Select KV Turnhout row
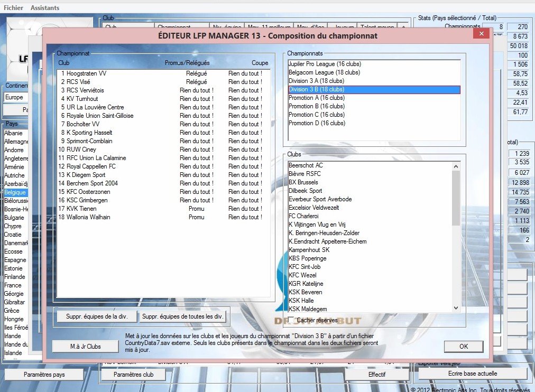The width and height of the screenshot is (535, 392). [x=163, y=99]
